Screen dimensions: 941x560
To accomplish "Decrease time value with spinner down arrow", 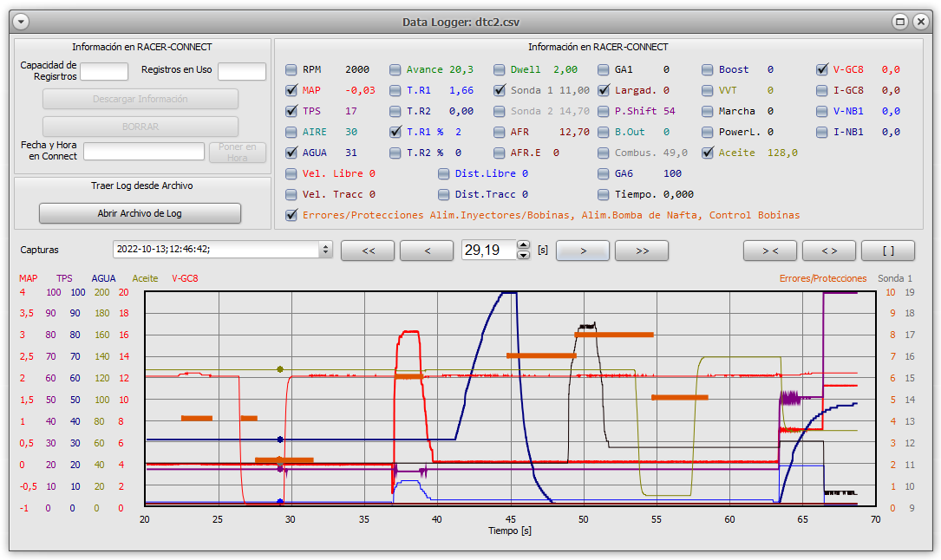I will (523, 255).
